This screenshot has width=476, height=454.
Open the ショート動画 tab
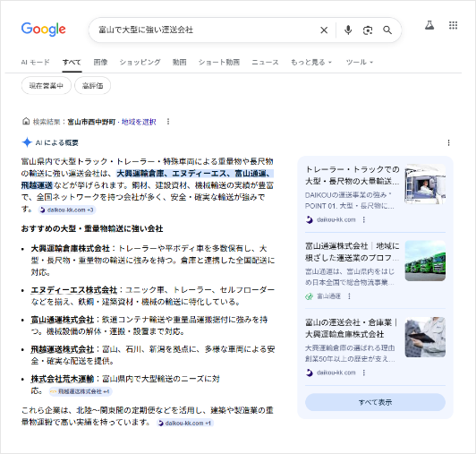click(219, 63)
